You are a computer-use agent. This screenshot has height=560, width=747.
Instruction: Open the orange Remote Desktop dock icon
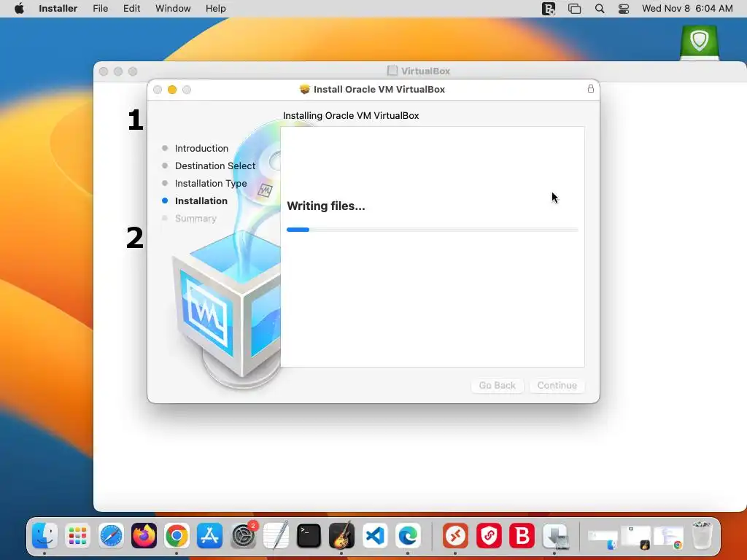point(455,536)
